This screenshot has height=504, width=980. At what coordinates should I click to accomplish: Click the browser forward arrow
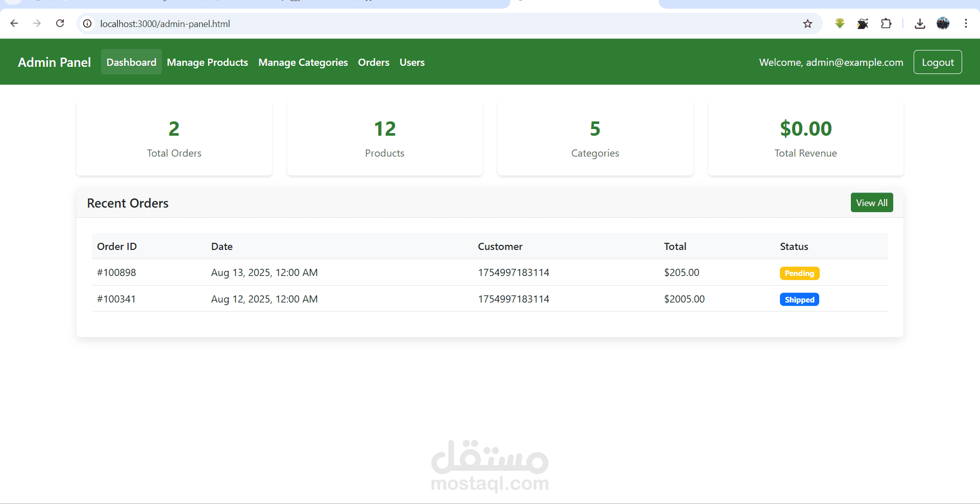tap(37, 23)
